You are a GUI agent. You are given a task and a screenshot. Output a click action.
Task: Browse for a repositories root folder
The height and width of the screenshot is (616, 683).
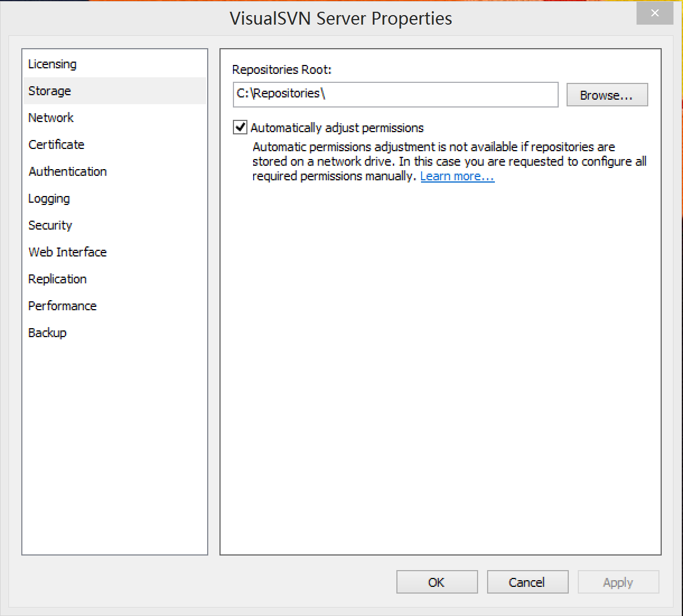[x=607, y=95]
